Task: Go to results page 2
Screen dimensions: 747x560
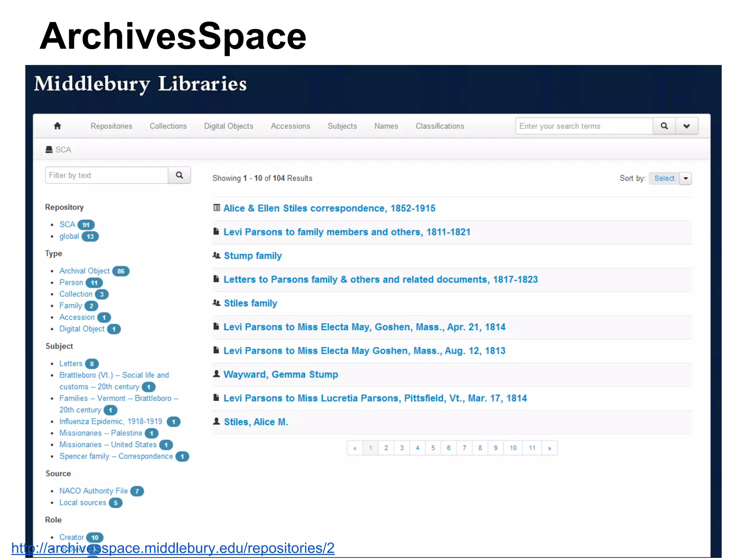Action: tap(386, 448)
